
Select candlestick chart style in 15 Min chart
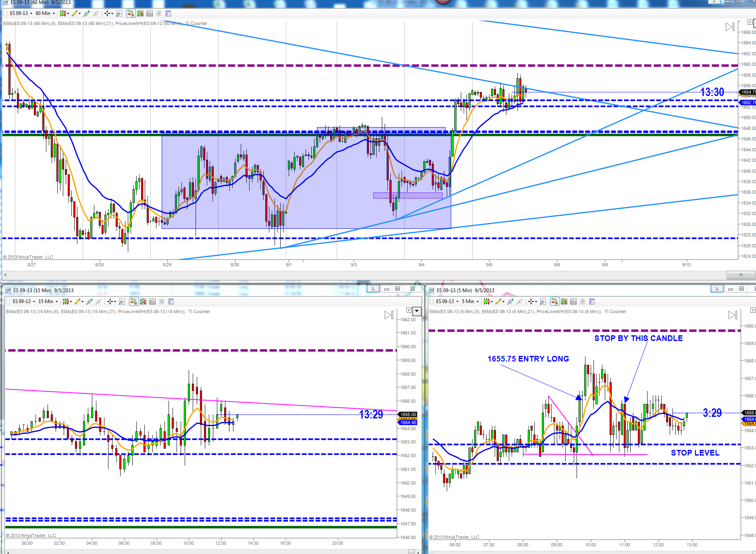65,301
